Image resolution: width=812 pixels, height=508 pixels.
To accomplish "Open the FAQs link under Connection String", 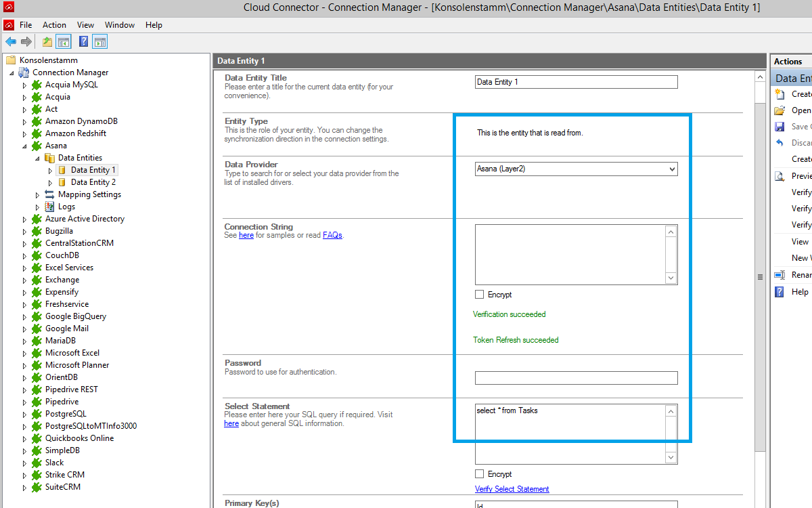I will coord(332,235).
